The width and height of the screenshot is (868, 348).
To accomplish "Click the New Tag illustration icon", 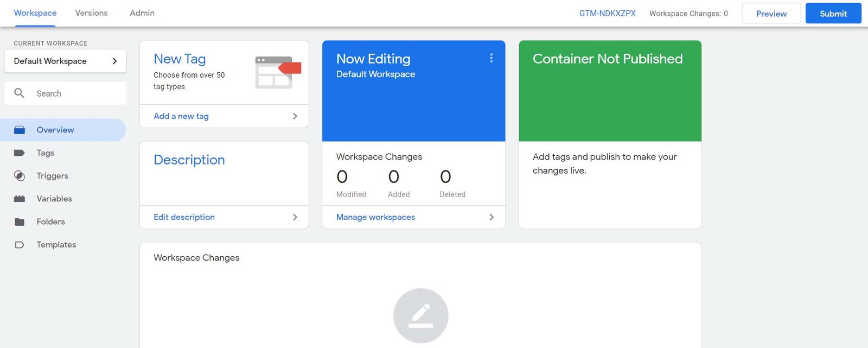I will (x=278, y=72).
